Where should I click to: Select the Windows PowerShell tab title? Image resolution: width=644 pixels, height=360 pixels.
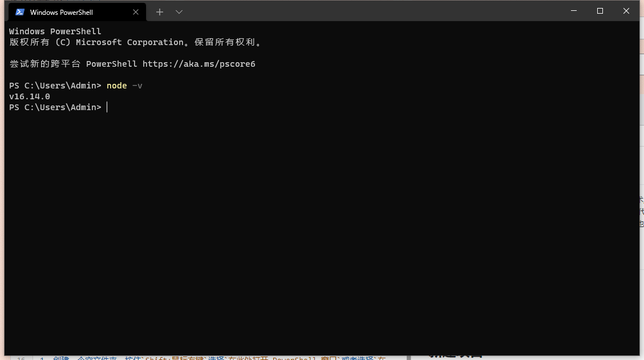point(62,12)
